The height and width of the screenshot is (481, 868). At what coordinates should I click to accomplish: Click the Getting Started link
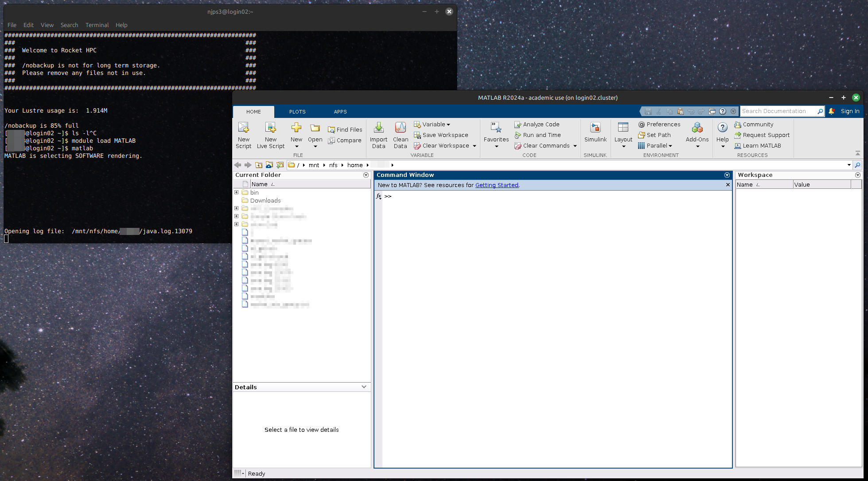point(496,185)
